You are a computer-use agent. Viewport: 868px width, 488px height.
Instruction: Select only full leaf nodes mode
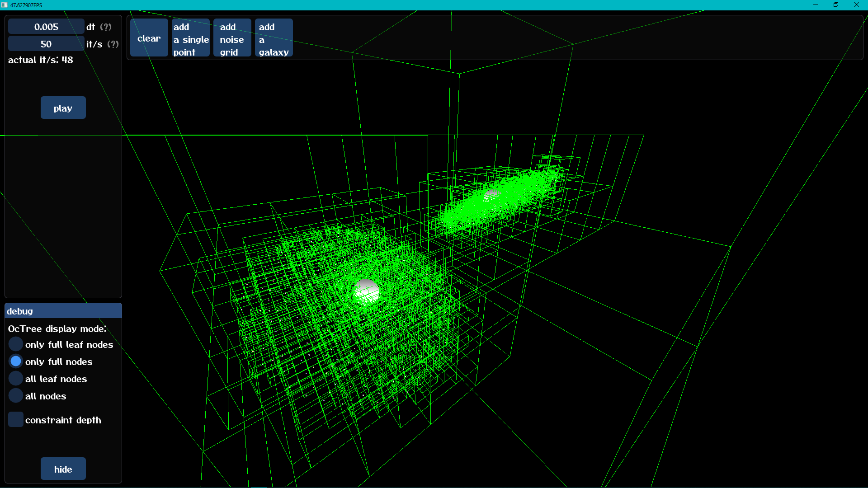(x=16, y=344)
